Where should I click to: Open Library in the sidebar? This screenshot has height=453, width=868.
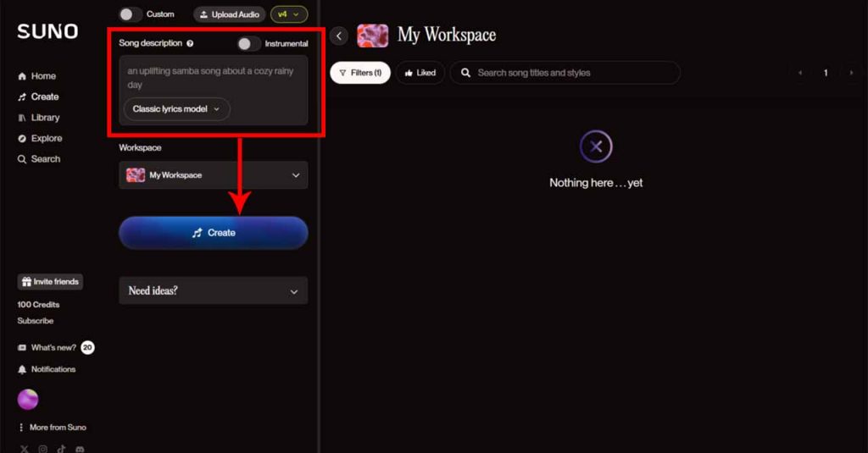tap(39, 118)
